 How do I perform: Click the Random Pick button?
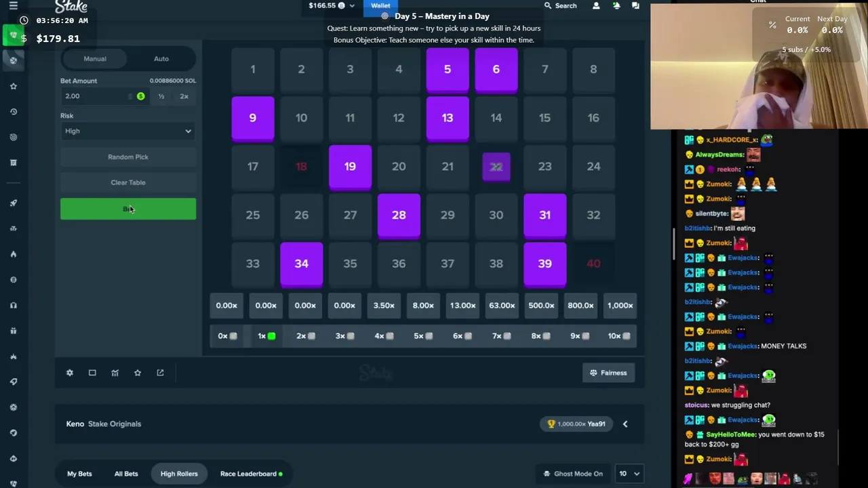[128, 157]
